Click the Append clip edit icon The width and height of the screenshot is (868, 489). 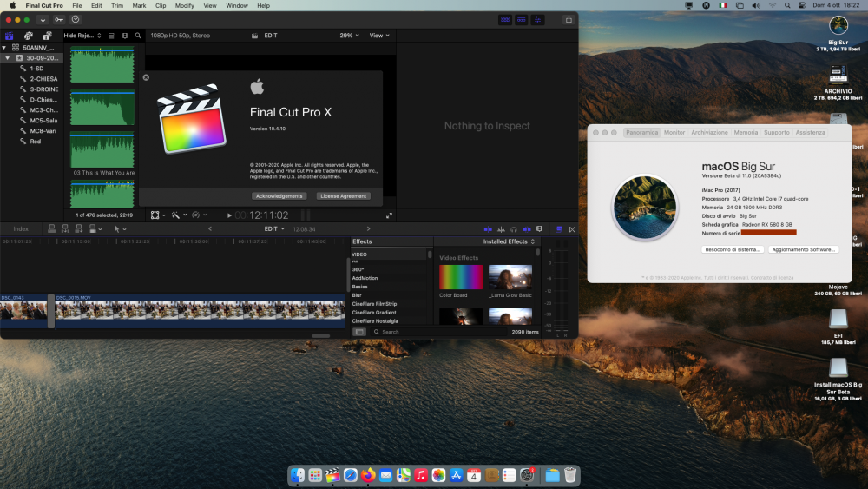pos(78,228)
